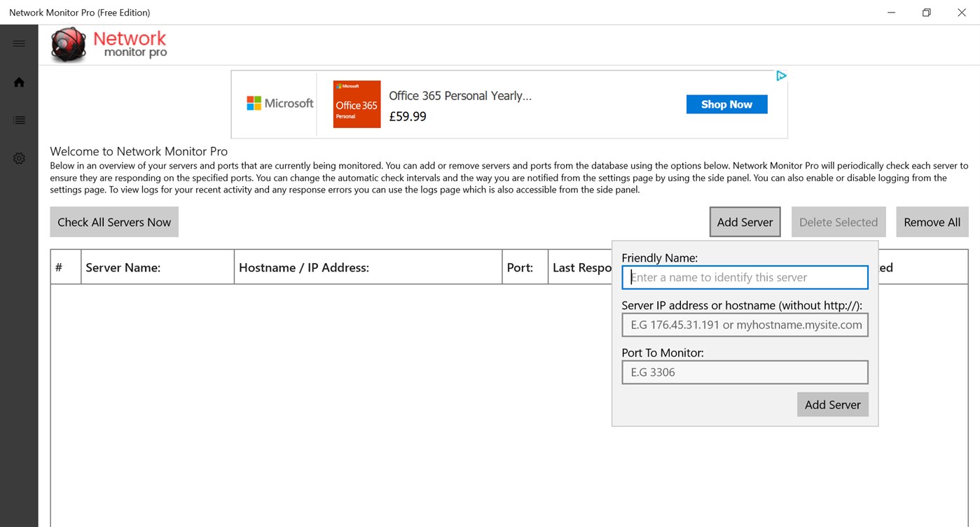
Task: Click the AdChoices icon on the ad
Action: pyautogui.click(x=781, y=76)
